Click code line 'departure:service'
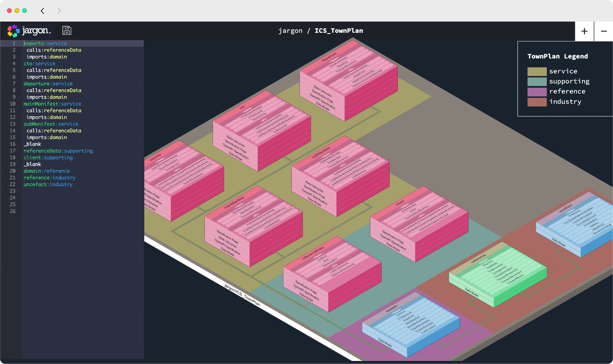 [48, 84]
